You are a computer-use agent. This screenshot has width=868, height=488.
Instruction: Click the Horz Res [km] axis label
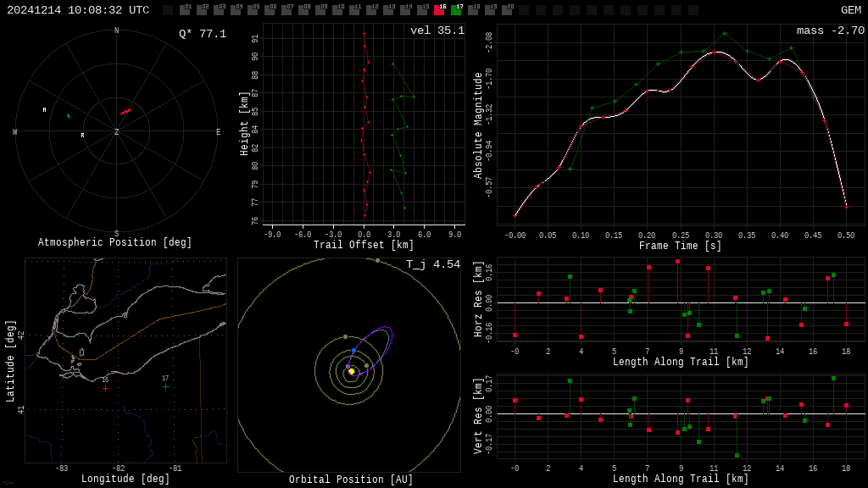point(478,299)
